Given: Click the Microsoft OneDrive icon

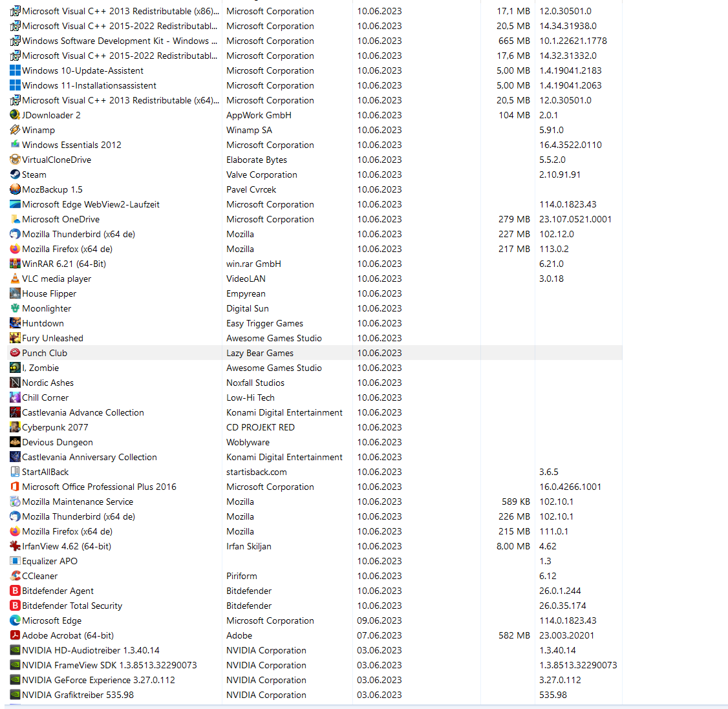Looking at the screenshot, I should click(x=15, y=218).
